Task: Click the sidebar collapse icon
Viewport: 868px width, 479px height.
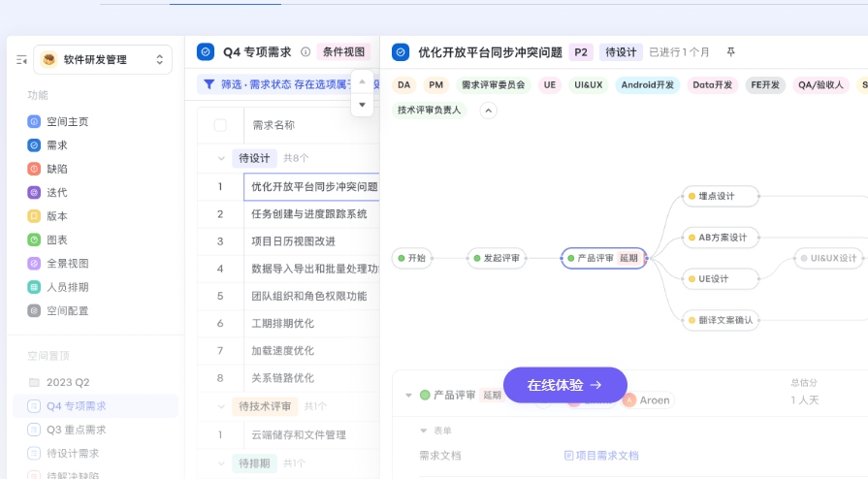Action: coord(21,60)
